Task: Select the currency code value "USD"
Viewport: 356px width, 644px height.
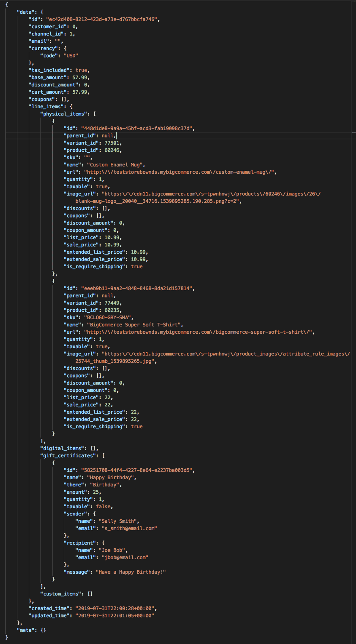Action: [71, 56]
